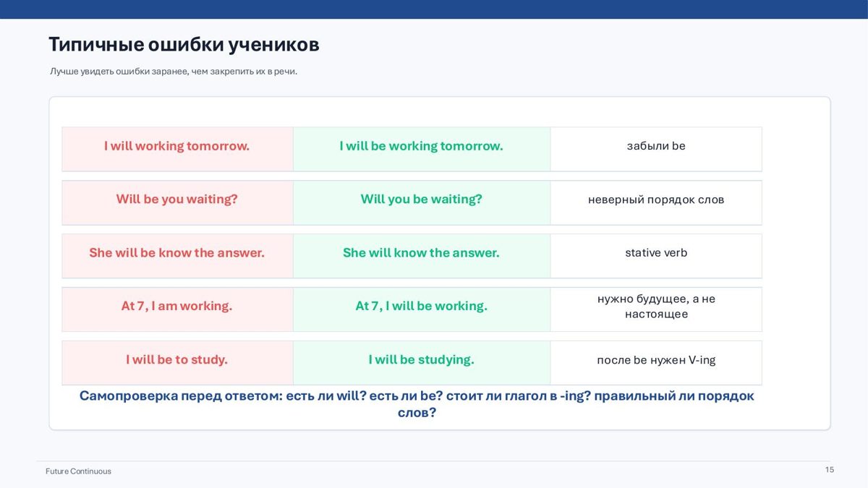Screen dimensions: 868x488
Task: Click the wrong sentence 'I will working tomorrow.'
Action: click(176, 146)
